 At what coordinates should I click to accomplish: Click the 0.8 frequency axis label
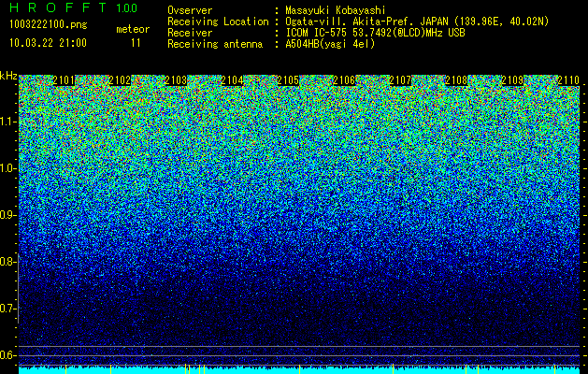(x=7, y=262)
